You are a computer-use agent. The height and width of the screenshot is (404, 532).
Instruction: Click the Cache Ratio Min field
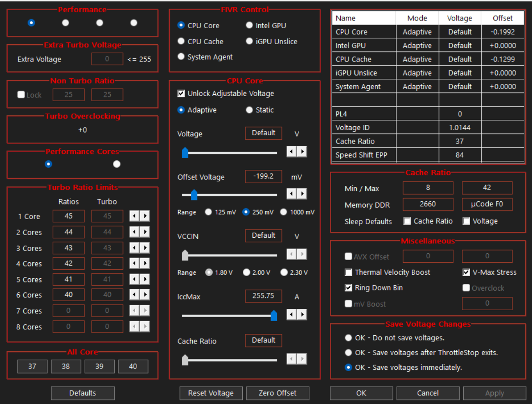tap(428, 188)
